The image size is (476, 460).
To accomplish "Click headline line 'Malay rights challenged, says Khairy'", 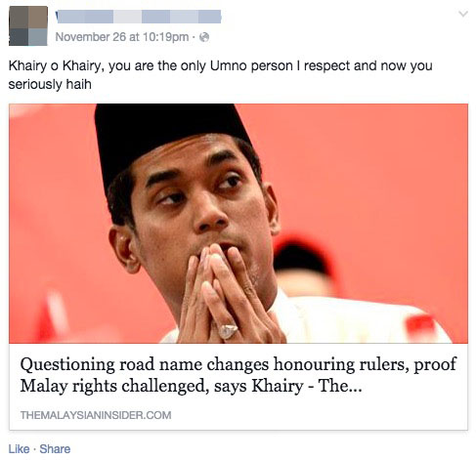I will [161, 386].
